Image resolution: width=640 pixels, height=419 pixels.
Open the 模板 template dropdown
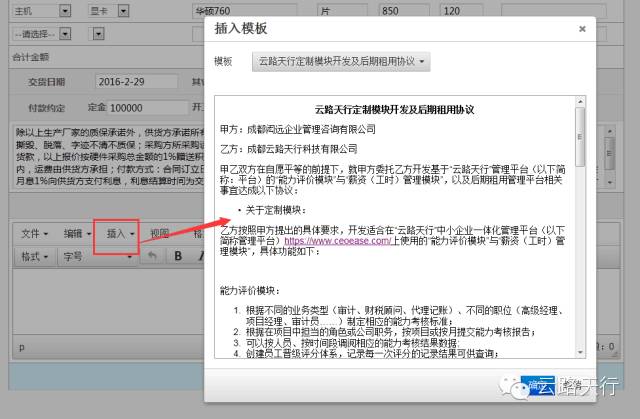point(341,62)
